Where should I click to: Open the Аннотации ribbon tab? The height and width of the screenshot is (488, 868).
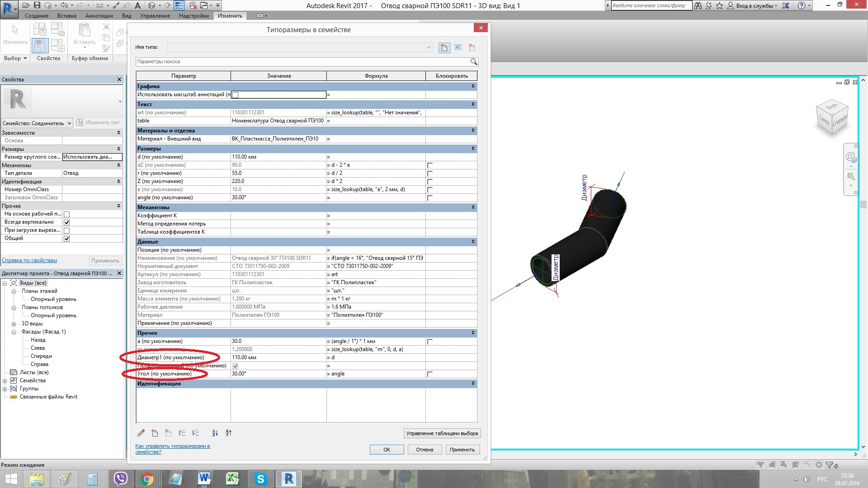(x=99, y=16)
